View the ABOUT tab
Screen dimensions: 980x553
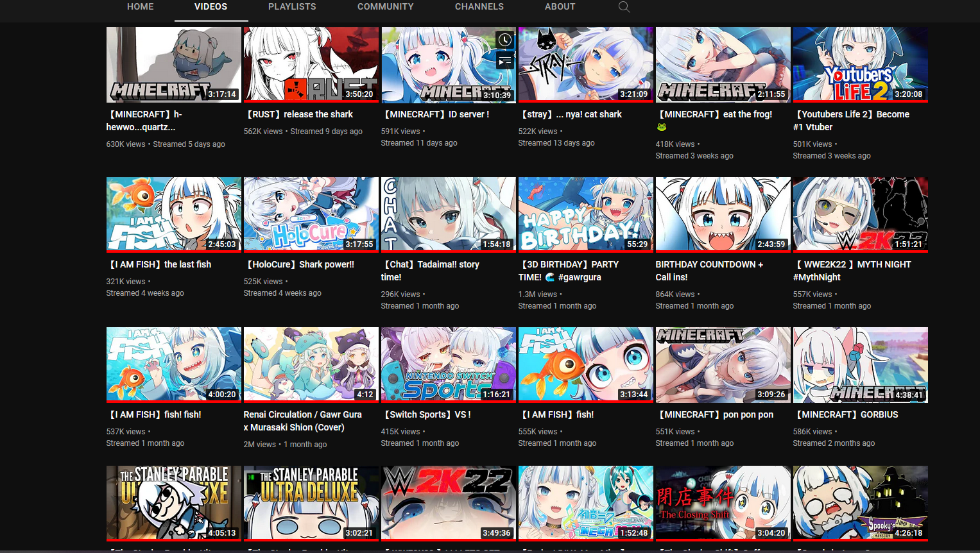click(x=560, y=6)
